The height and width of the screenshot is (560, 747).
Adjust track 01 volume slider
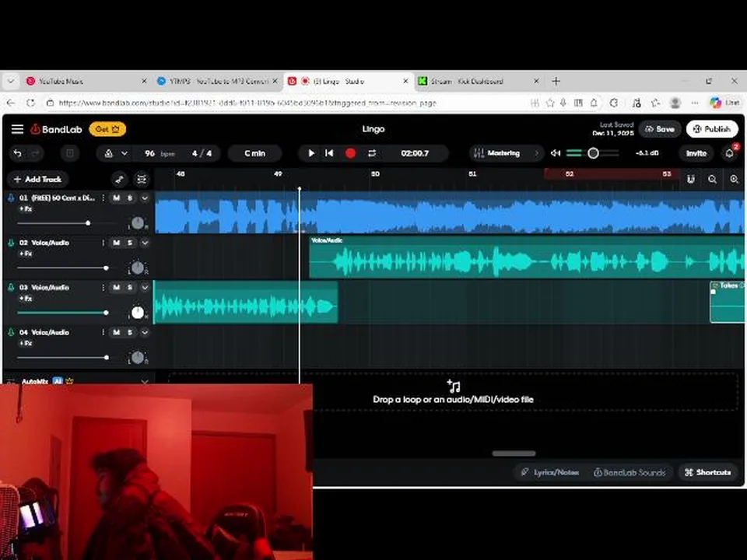coord(88,223)
